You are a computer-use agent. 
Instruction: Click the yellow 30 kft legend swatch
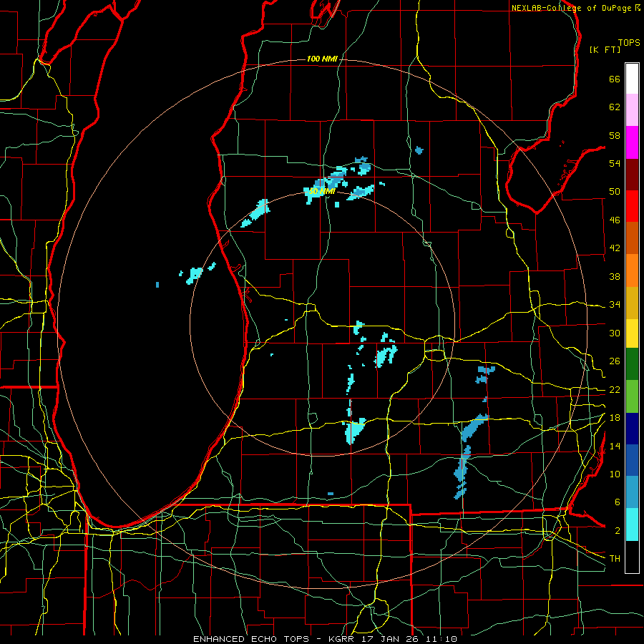tap(632, 333)
